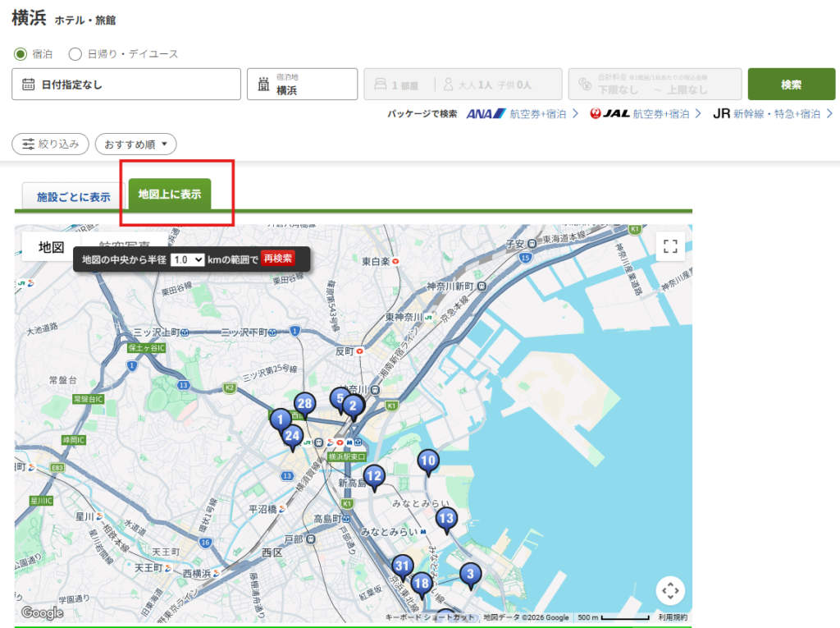Open the おすすめ順 sort dropdown
This screenshot has height=628, width=840.
pos(135,144)
